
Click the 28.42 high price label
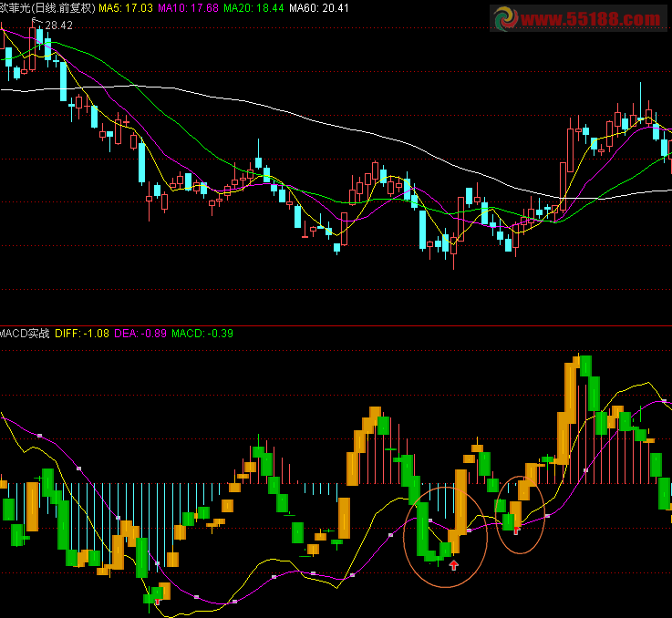click(58, 26)
